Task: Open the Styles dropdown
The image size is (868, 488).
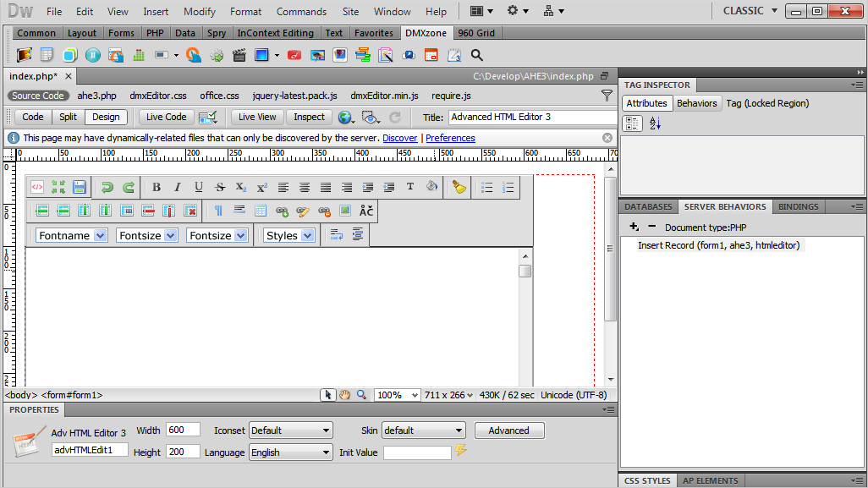Action: pos(289,235)
